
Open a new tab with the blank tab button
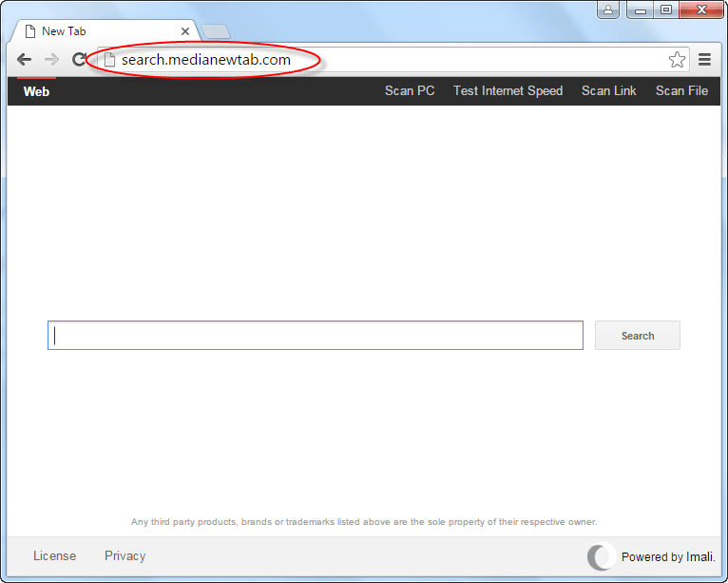tap(216, 31)
